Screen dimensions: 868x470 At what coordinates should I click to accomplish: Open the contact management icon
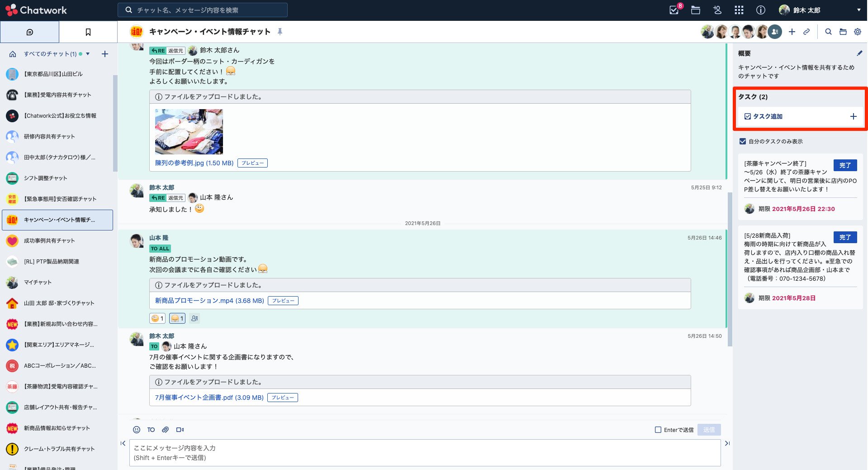point(717,10)
